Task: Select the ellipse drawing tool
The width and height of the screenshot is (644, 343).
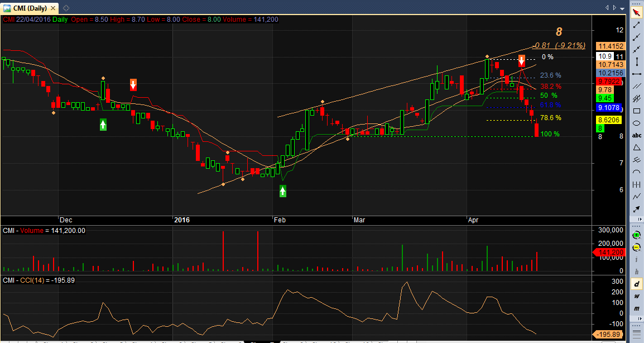Action: click(x=637, y=123)
